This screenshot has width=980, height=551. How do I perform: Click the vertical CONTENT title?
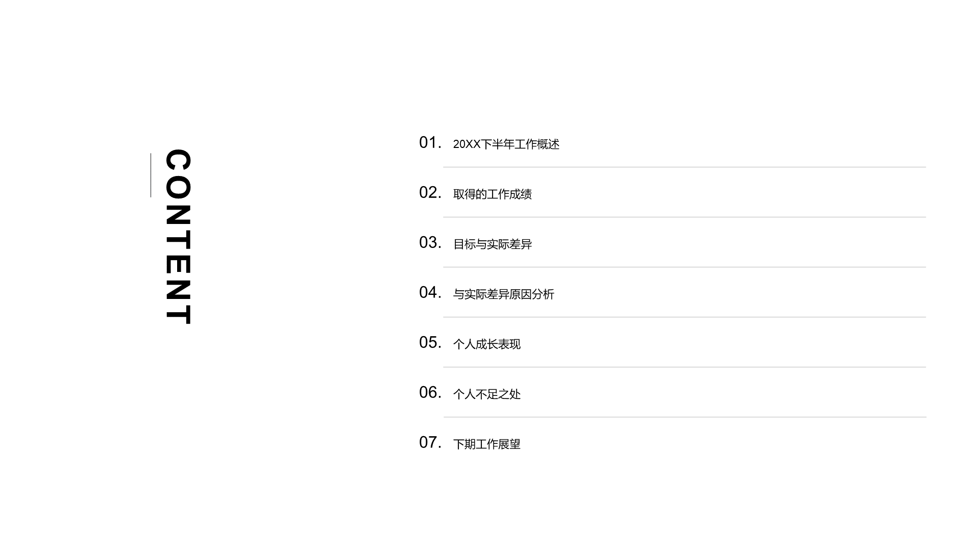(178, 237)
